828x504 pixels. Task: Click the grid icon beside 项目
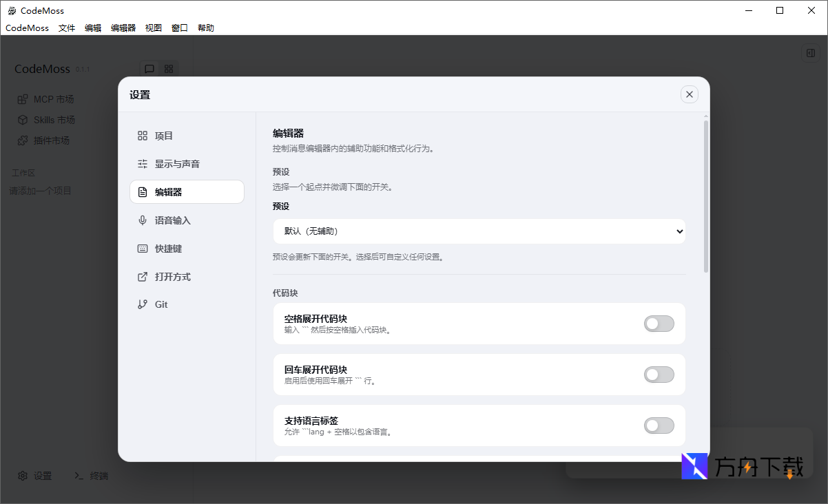(143, 136)
